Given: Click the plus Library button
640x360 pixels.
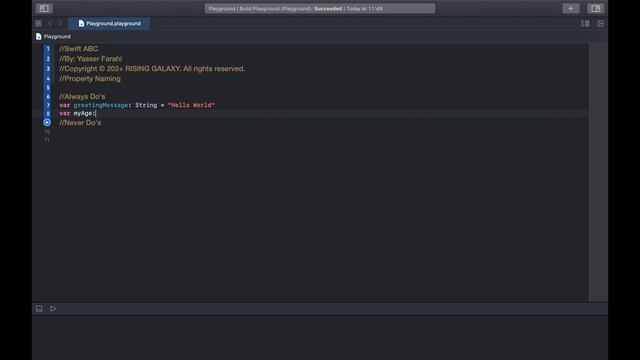Looking at the screenshot, I should click(571, 8).
